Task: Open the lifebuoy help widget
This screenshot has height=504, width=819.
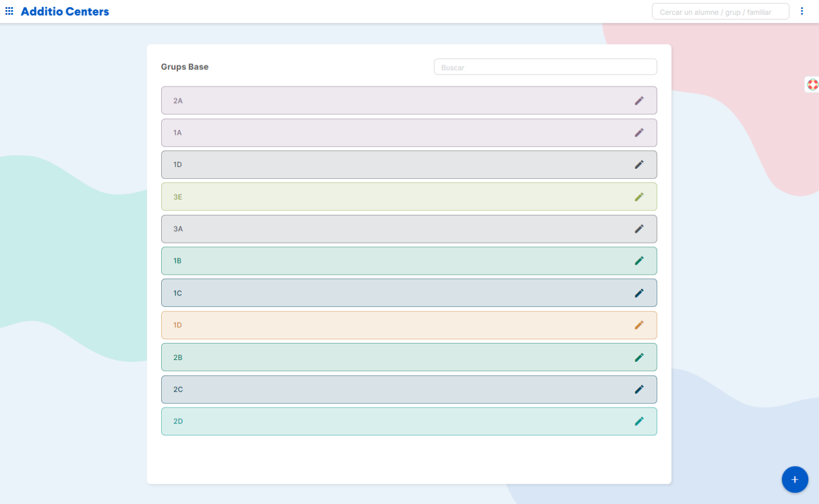Action: [x=812, y=84]
